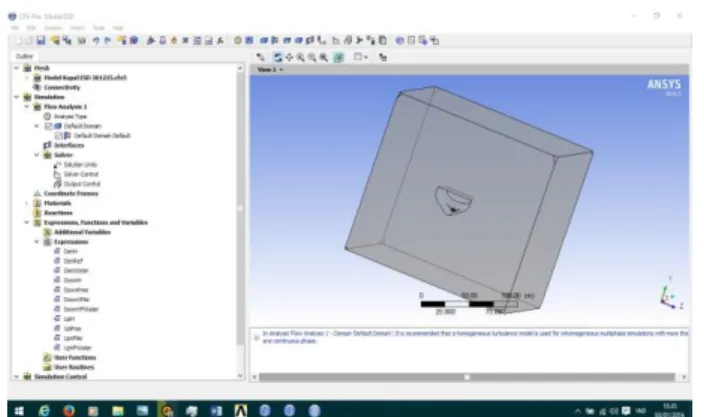Open Firefox from the taskbar
Screen dimensions: 704x417
69,410
